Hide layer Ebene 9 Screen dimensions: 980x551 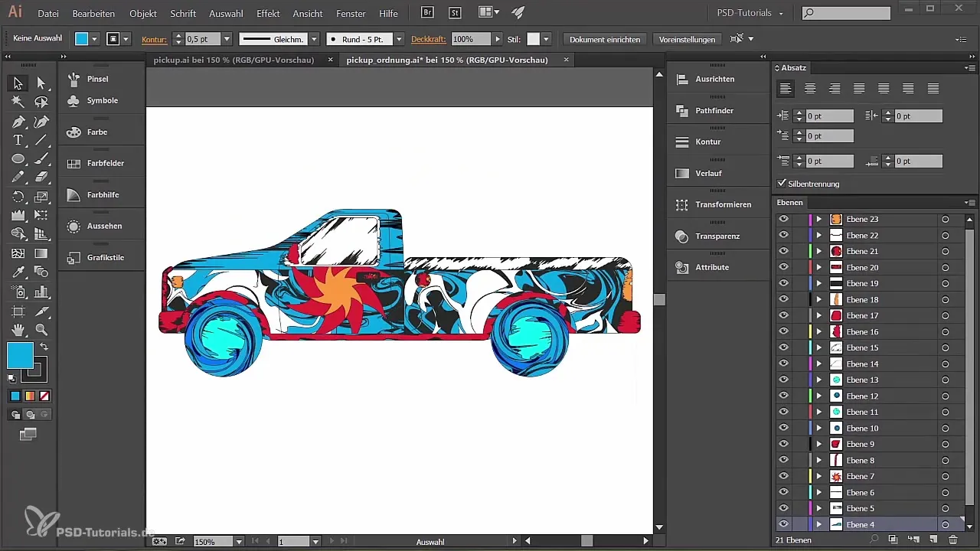[783, 444]
